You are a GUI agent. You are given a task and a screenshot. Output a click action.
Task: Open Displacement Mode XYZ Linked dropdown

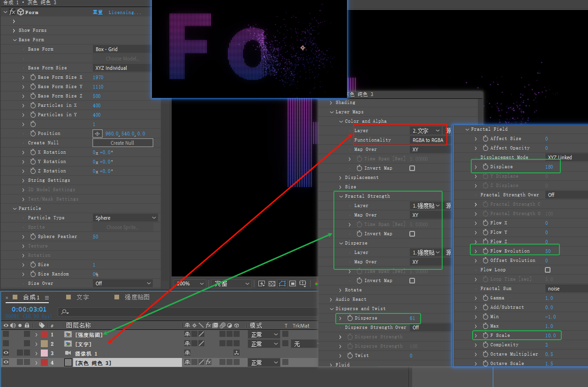566,157
